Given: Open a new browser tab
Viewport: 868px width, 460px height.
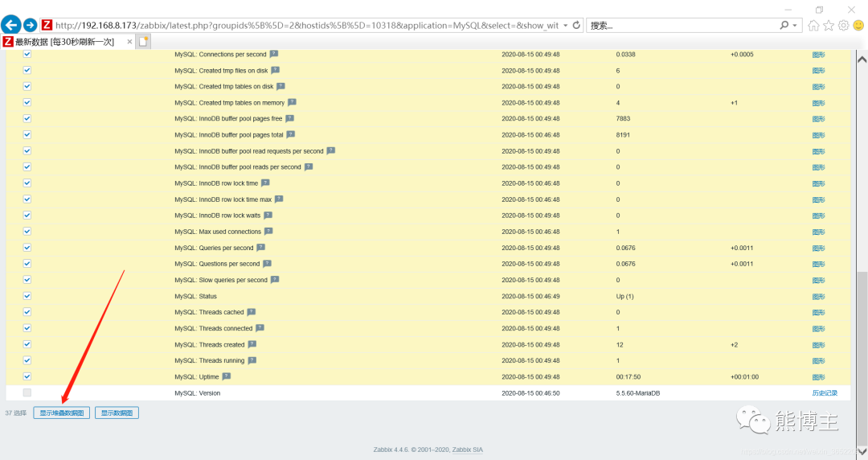Looking at the screenshot, I should [x=143, y=42].
